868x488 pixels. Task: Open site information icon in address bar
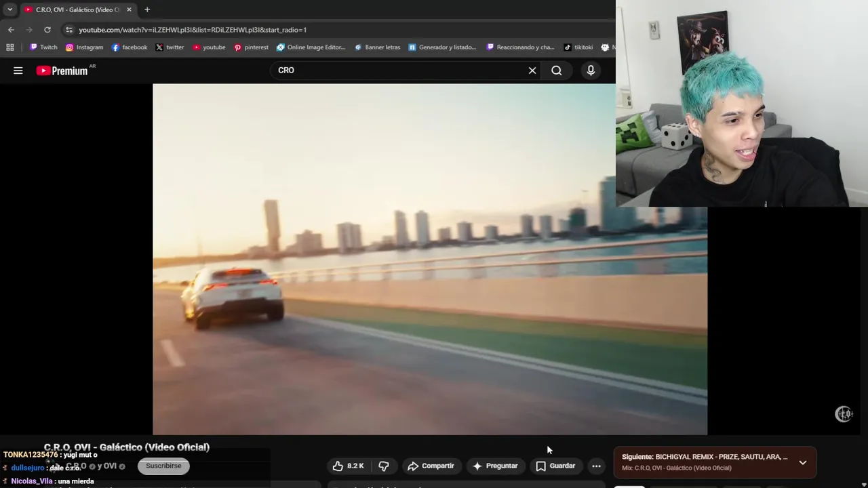[68, 30]
